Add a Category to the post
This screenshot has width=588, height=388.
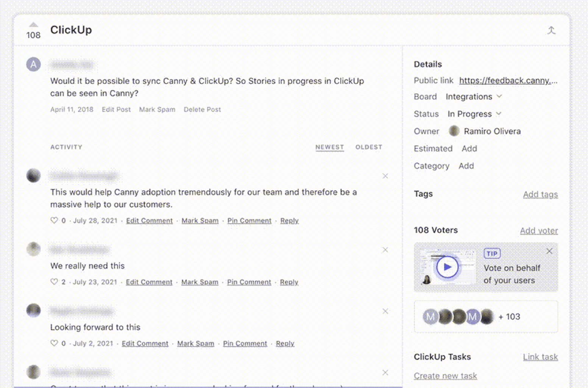point(466,166)
